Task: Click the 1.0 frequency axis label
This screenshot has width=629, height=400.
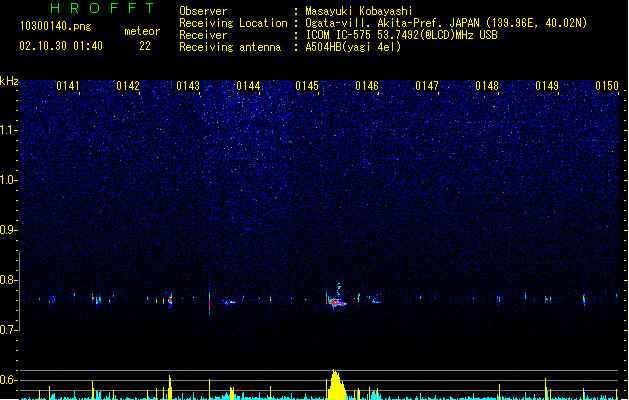Action: coord(8,180)
